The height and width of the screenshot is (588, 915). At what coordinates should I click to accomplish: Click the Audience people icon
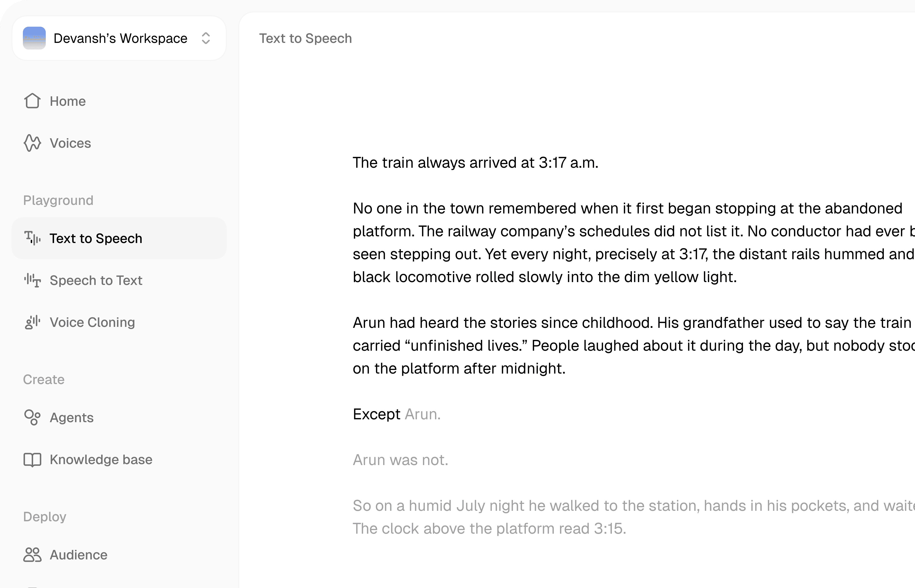tap(32, 554)
